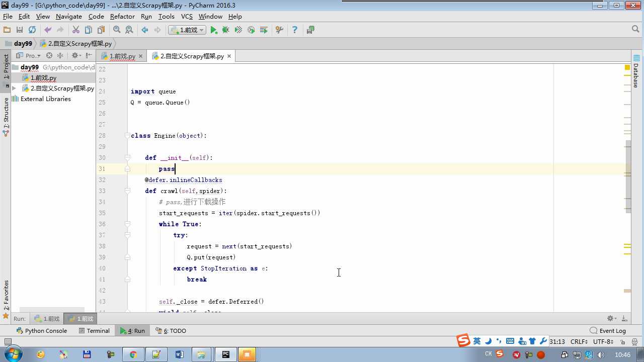
Task: Click the search everywhere magnifier icon
Action: pyautogui.click(x=635, y=30)
